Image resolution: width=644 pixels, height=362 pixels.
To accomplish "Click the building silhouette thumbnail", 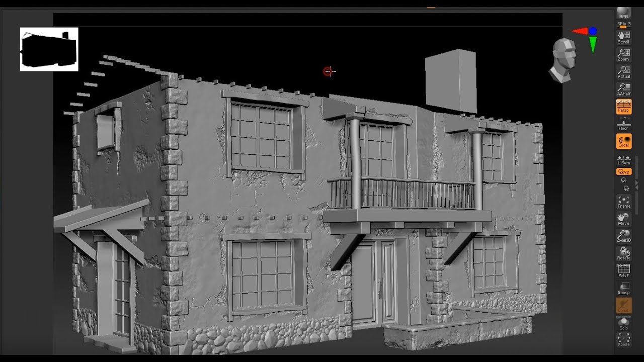I will 49,49.
